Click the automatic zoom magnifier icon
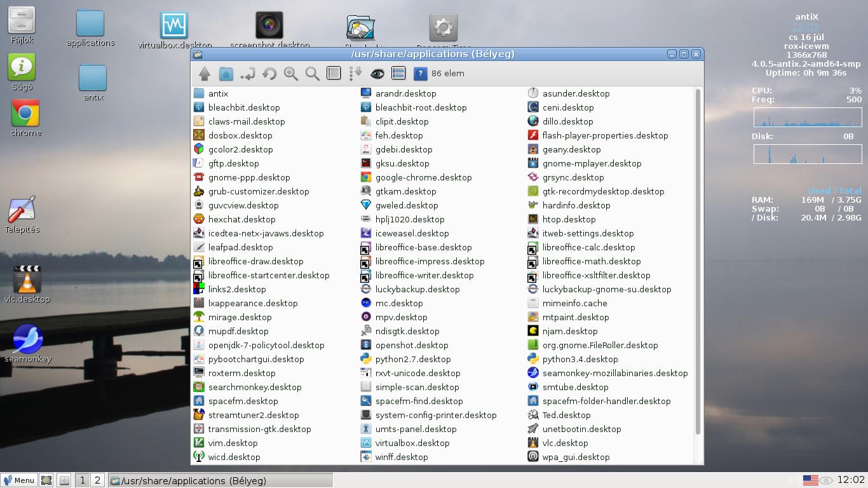The image size is (868, 488). (313, 74)
